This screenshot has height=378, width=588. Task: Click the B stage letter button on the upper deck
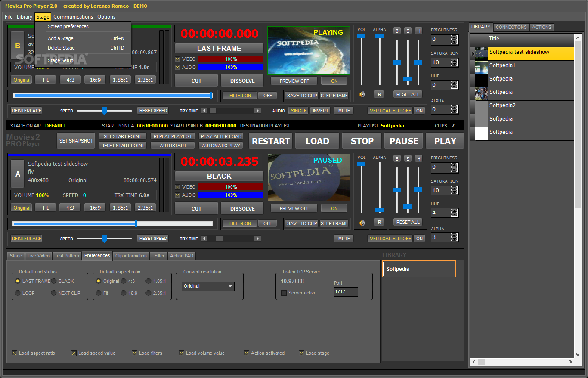tap(18, 46)
